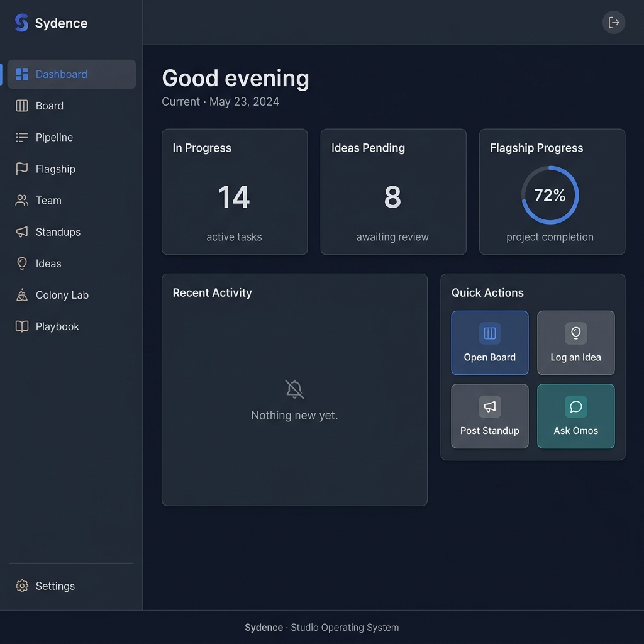Click the Ask Omos label
Viewport: 644px width, 644px height.
click(576, 430)
